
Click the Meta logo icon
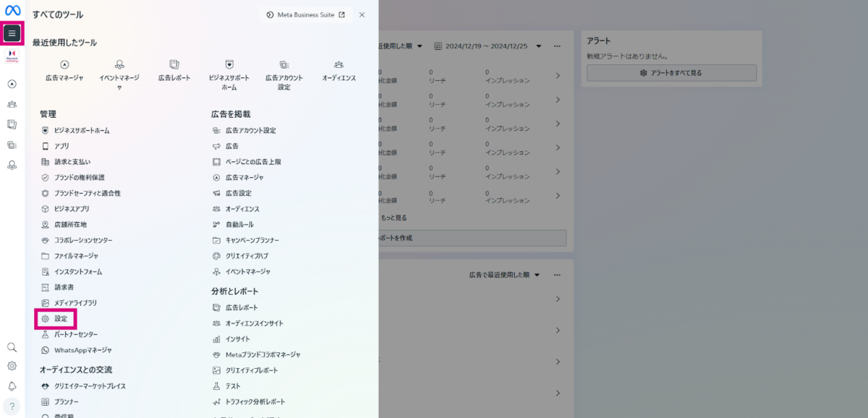tap(12, 10)
